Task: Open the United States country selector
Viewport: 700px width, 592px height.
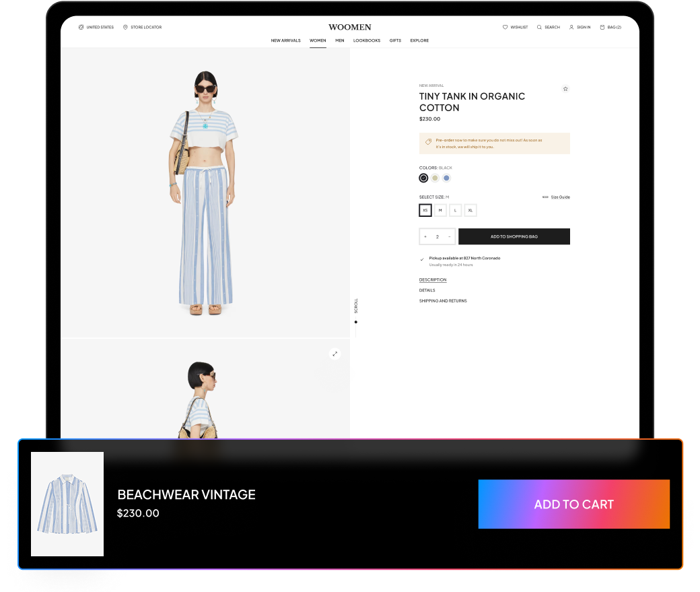Action: [96, 27]
